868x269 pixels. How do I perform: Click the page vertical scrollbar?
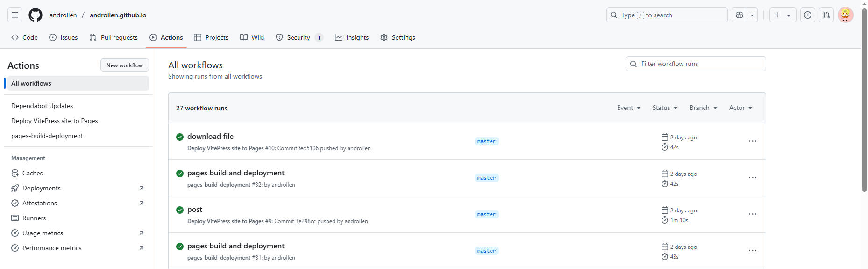864,100
